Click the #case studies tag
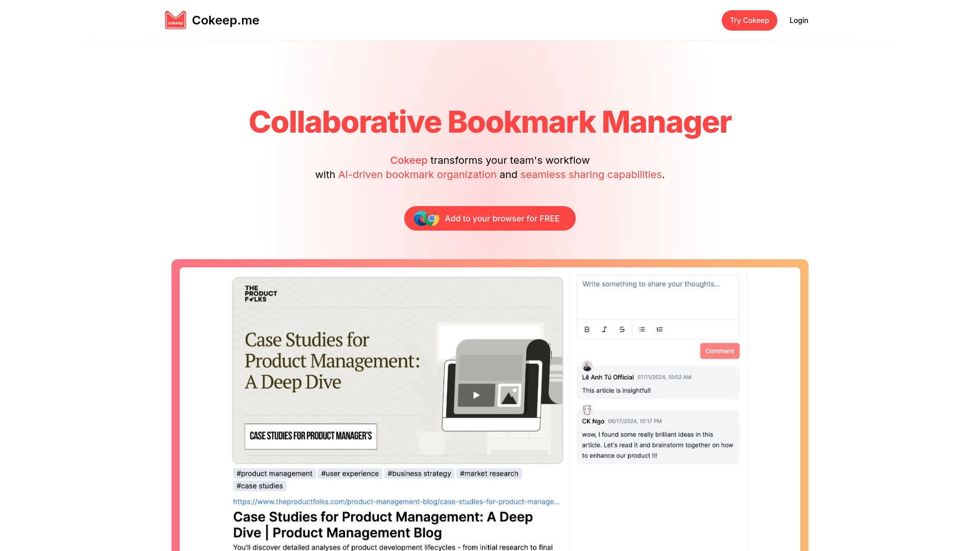The height and width of the screenshot is (551, 980). 258,486
